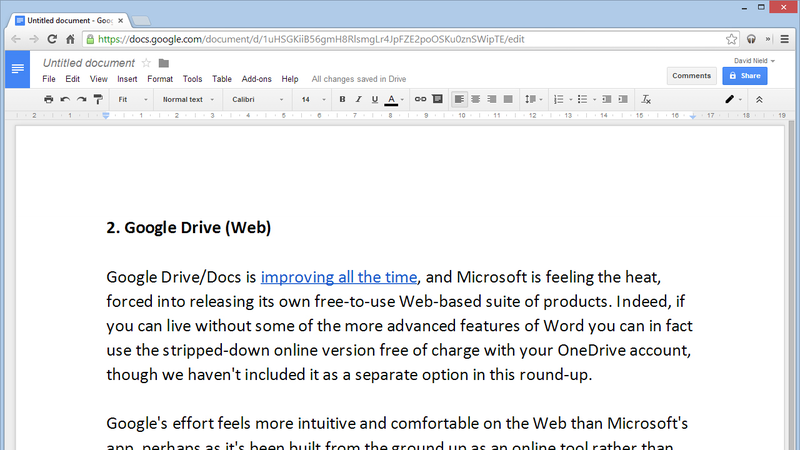Reload the page in Chrome
The image size is (800, 450).
(52, 39)
